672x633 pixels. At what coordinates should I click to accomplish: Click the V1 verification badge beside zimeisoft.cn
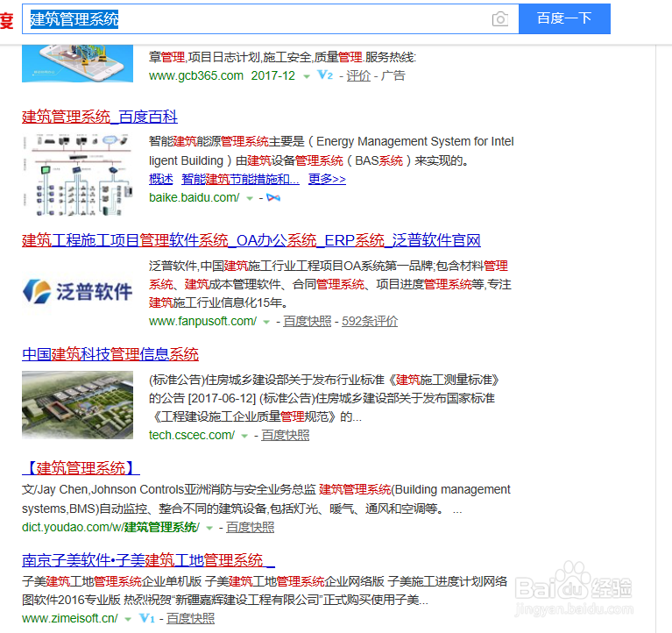click(146, 618)
